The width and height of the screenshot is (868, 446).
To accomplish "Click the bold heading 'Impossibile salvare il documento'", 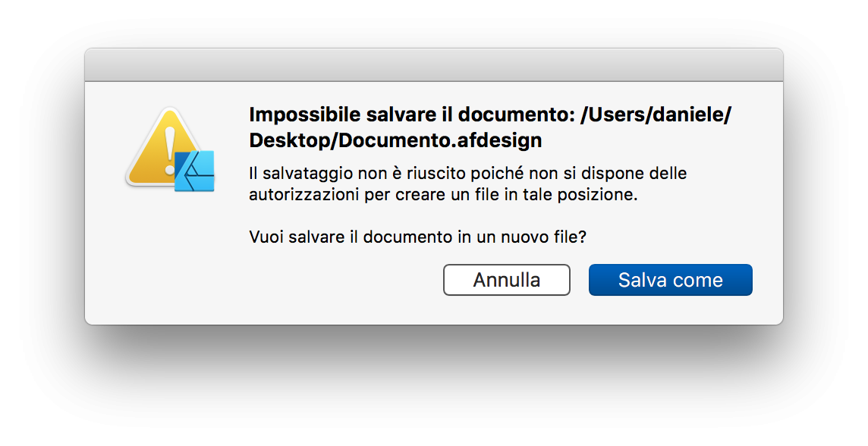I will pos(411,115).
